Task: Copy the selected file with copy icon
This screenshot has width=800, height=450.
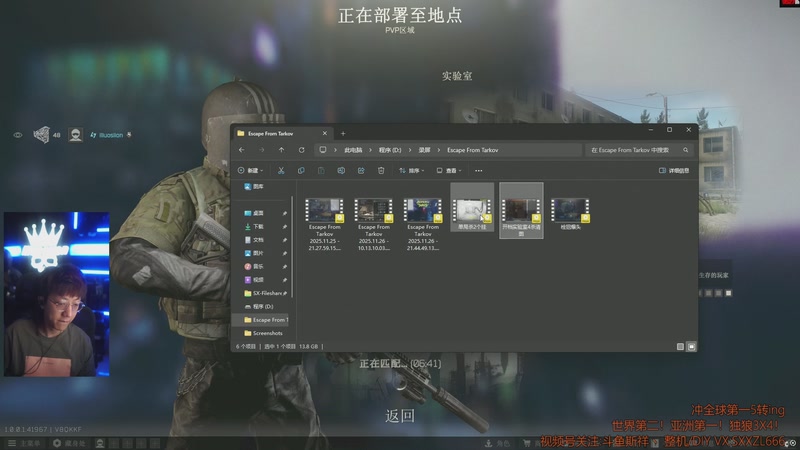Action: point(301,170)
